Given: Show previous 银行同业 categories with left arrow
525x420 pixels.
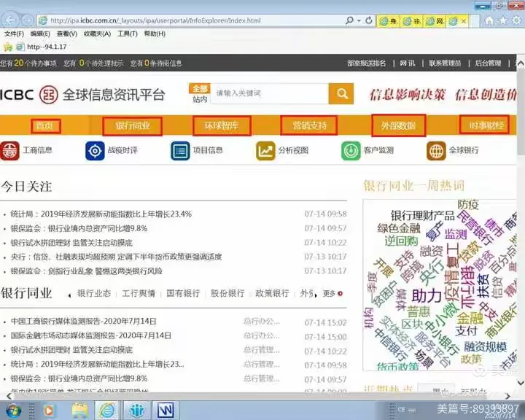Looking at the screenshot, I should (x=70, y=295).
